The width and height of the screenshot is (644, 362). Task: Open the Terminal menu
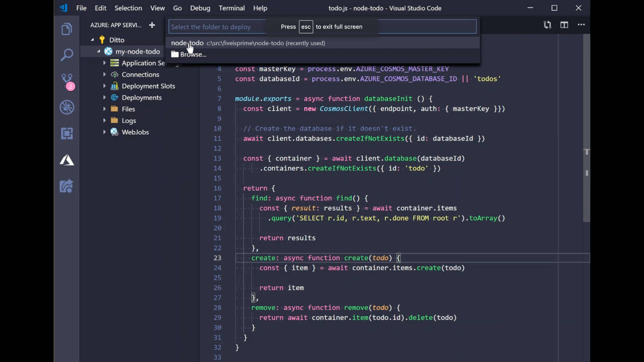coord(232,8)
